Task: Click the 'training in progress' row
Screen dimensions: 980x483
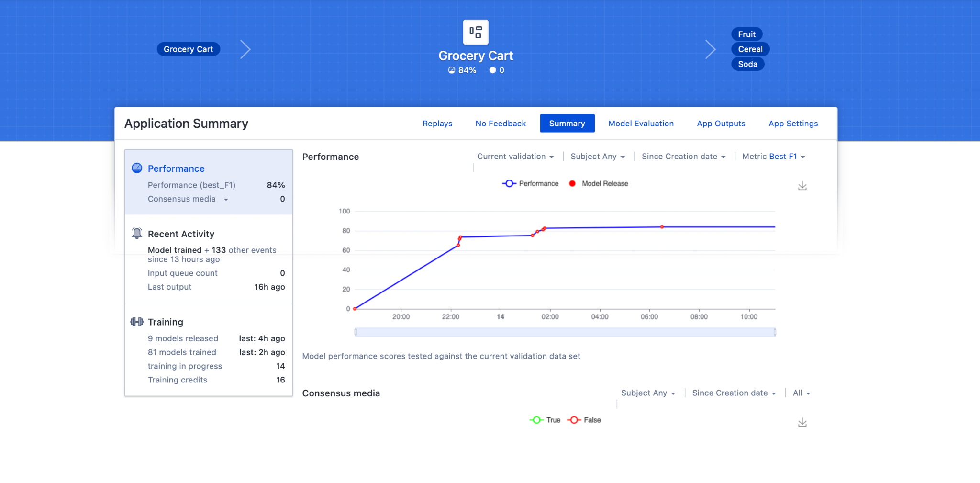Action: 216,366
